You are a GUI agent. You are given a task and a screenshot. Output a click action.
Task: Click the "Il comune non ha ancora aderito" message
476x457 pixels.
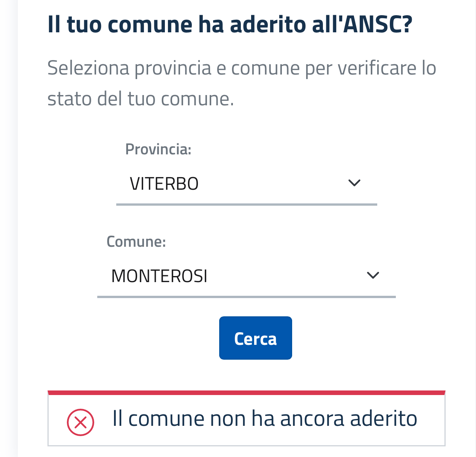click(x=265, y=419)
